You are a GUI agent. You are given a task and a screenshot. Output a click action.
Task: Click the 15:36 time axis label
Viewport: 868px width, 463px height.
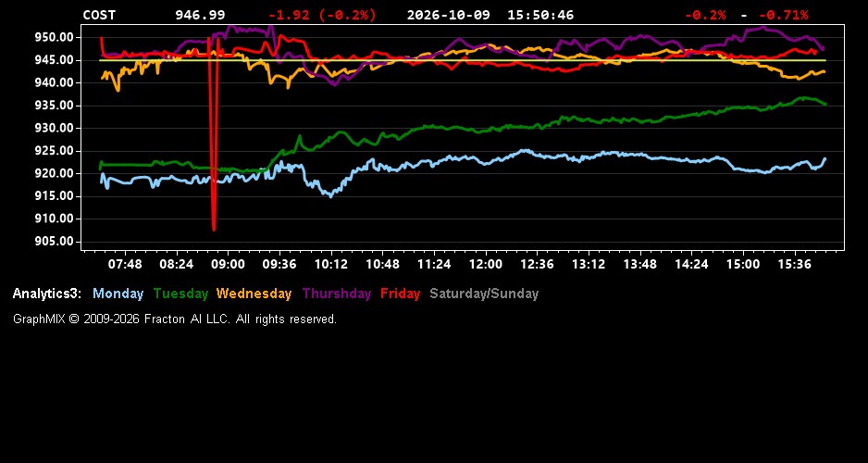pos(794,264)
